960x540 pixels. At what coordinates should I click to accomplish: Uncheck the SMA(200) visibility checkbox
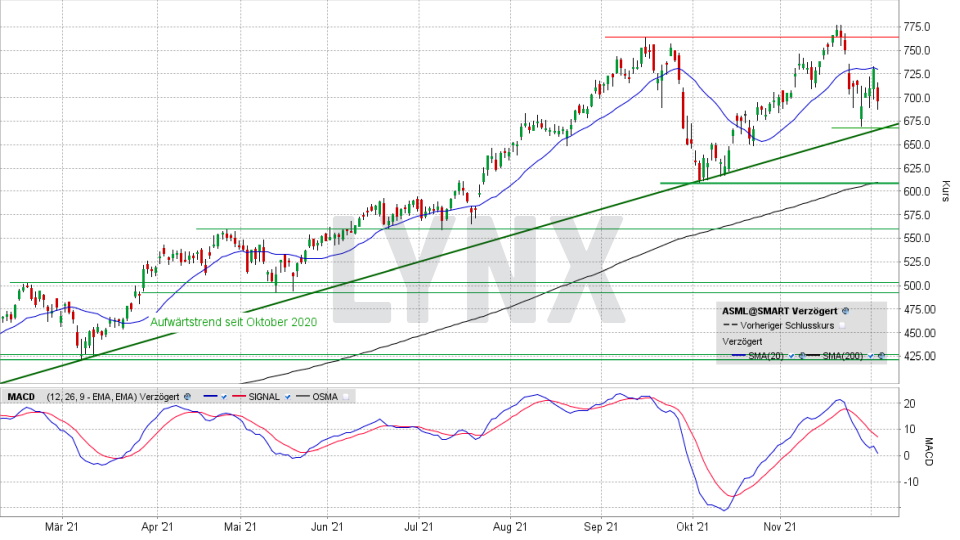click(870, 356)
